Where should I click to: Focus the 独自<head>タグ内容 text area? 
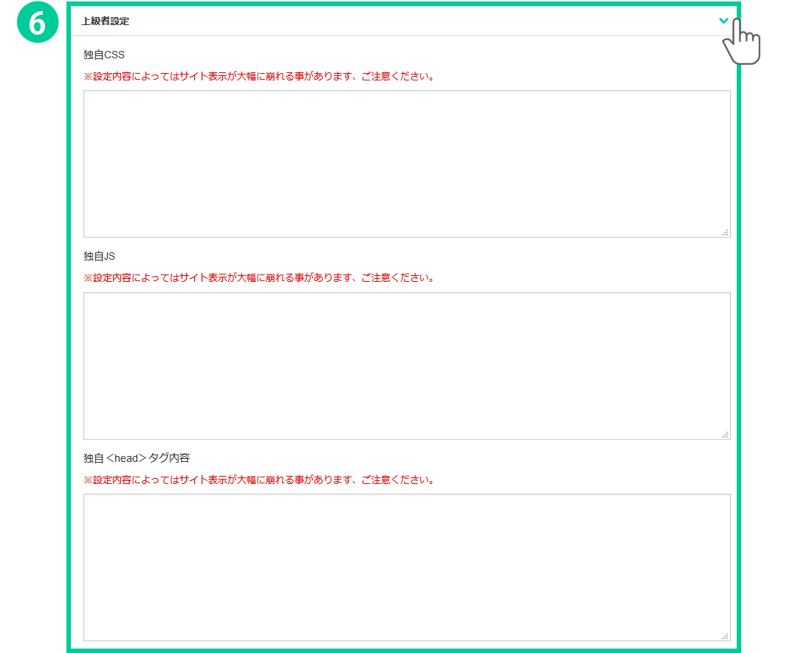tap(406, 567)
